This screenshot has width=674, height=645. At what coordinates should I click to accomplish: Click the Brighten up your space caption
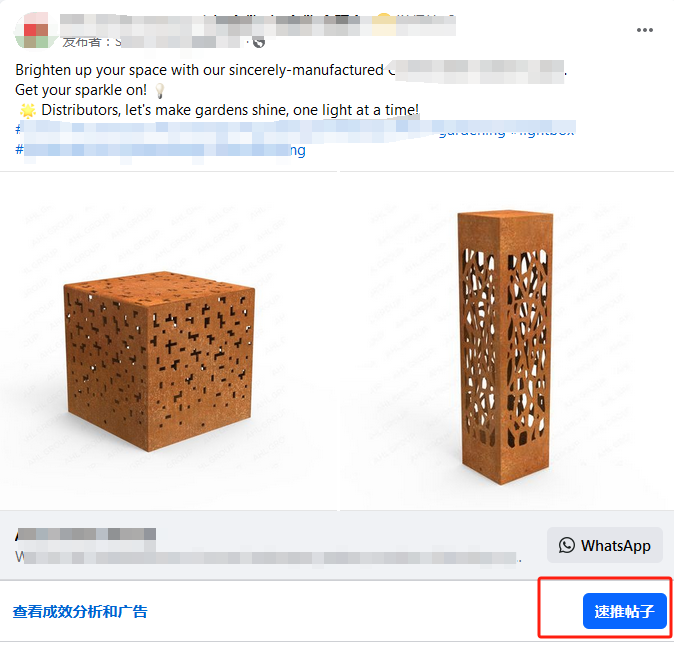291,70
